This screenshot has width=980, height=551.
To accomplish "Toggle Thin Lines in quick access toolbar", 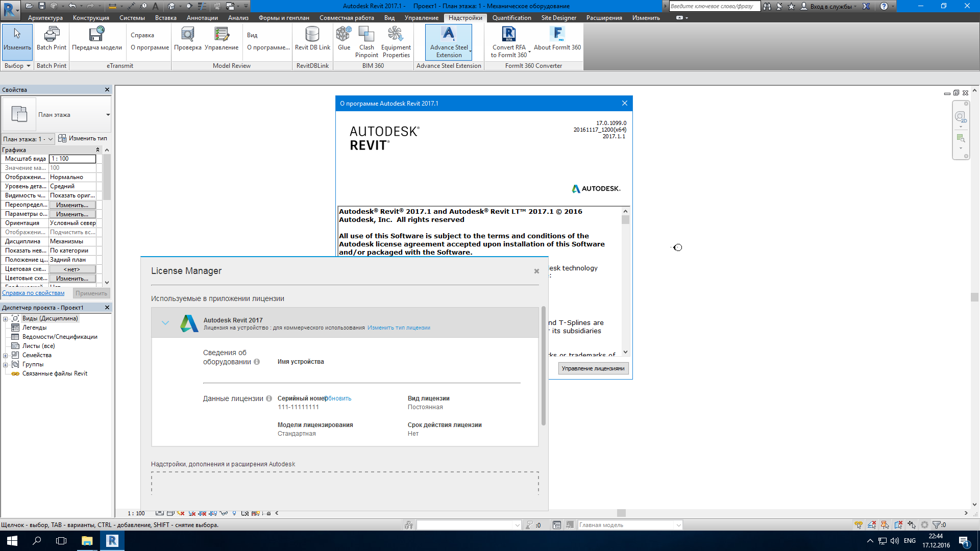I will (x=203, y=6).
